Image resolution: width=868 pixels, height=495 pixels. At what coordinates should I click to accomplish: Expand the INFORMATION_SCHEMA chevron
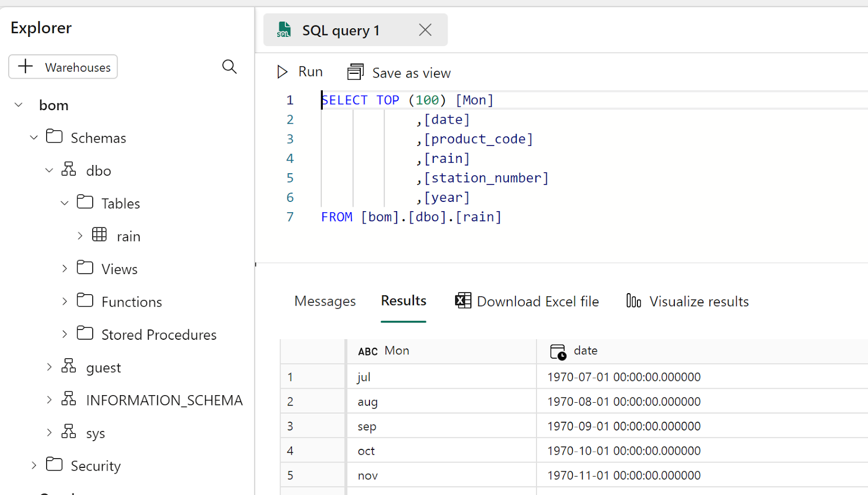pos(49,400)
